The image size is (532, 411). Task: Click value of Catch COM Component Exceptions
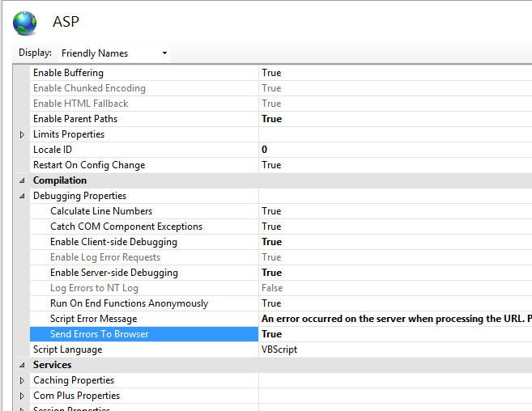(x=395, y=227)
